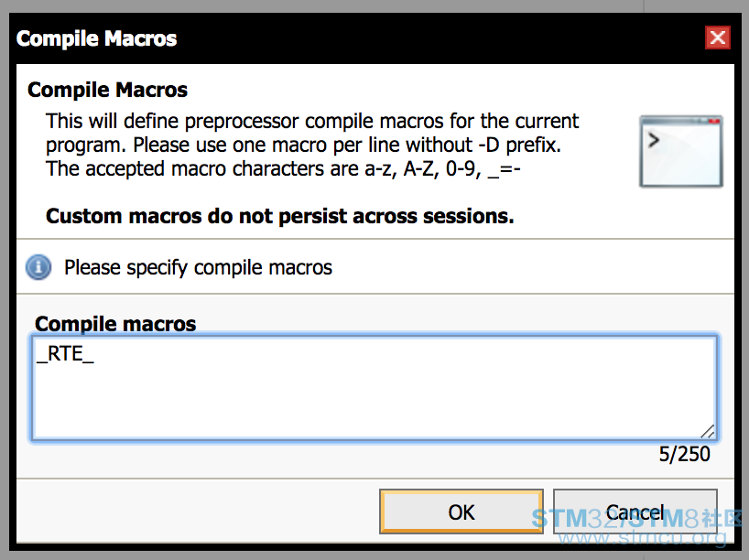Close the Compile Macros dialog with red X
This screenshot has height=560, width=749.
pos(718,38)
